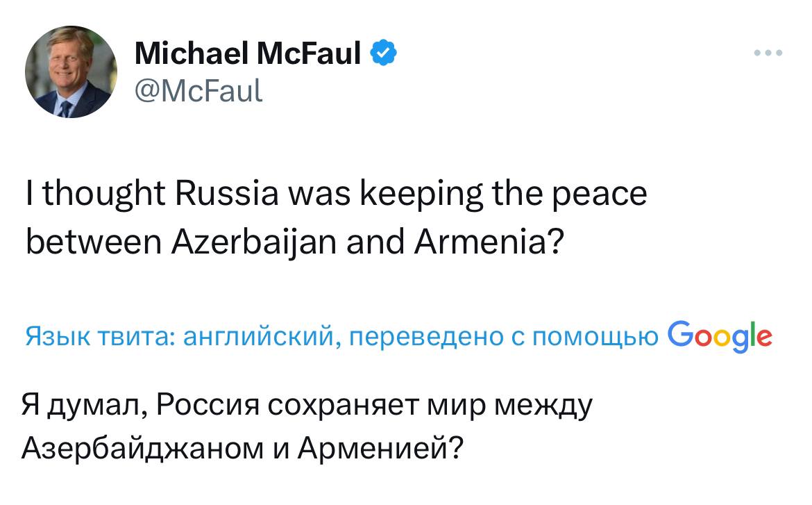Click the tweet line 'between Azerbaijan and Armenia?'
The height and width of the screenshot is (505, 812).
tap(295, 242)
